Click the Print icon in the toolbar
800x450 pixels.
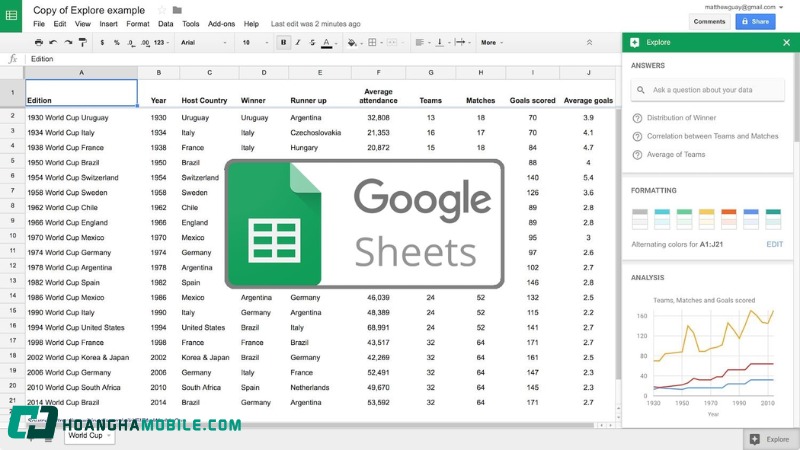pos(39,42)
